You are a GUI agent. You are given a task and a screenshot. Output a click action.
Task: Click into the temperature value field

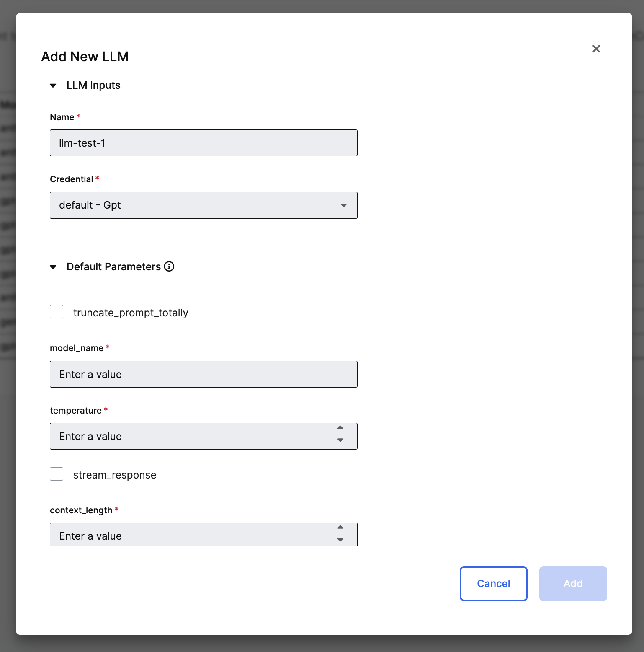click(x=193, y=436)
